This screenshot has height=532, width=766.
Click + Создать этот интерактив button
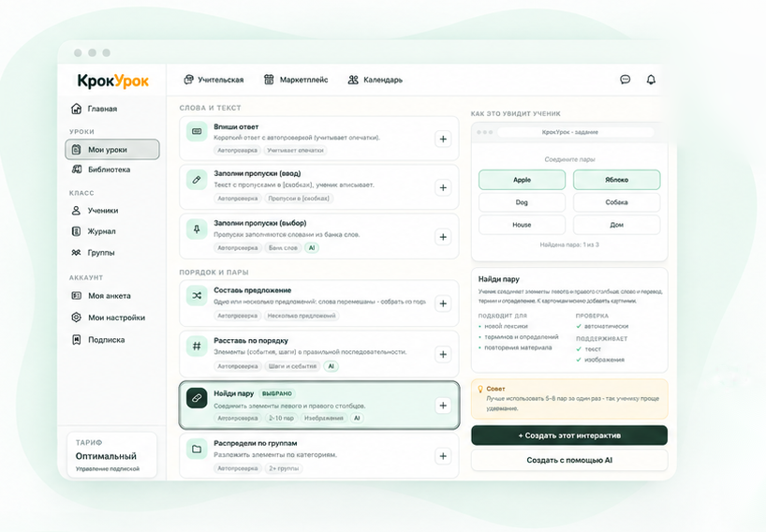[569, 436]
